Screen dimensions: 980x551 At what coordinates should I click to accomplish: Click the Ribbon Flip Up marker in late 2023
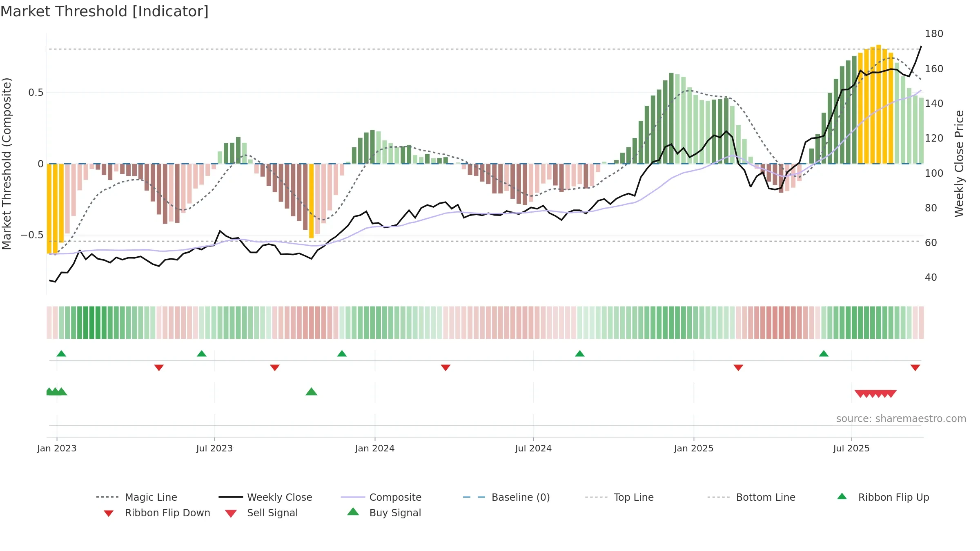(342, 353)
